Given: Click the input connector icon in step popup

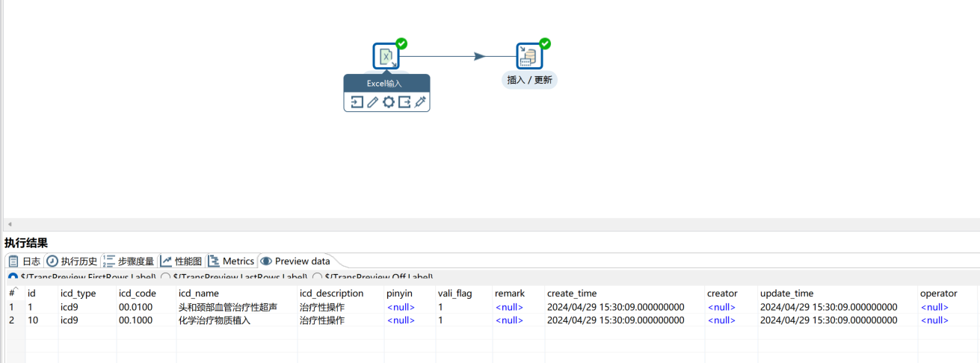Looking at the screenshot, I should [357, 102].
